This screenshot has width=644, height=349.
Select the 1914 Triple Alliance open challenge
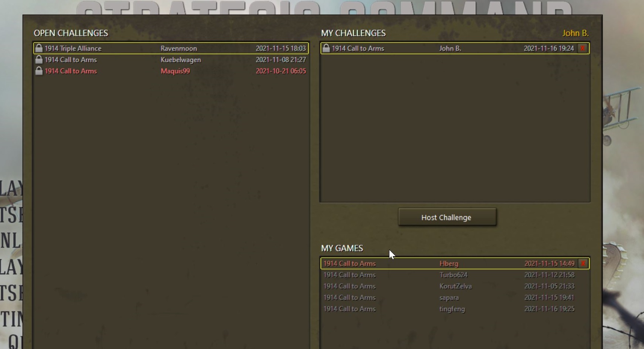[x=171, y=48]
